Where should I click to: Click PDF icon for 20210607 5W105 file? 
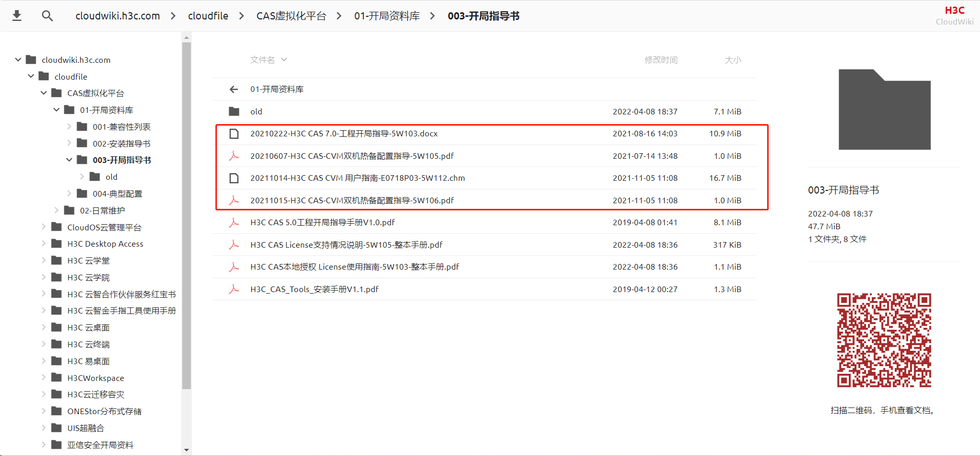(234, 156)
